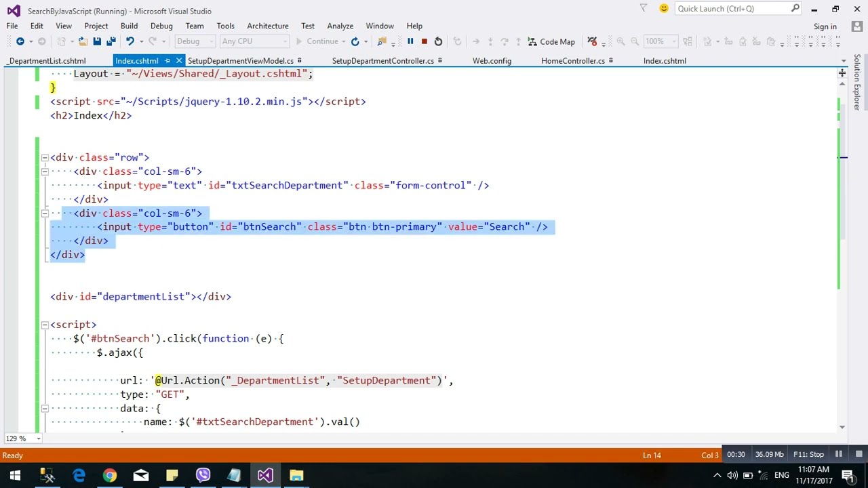
Task: Open the Analyze menu
Action: pyautogui.click(x=340, y=26)
